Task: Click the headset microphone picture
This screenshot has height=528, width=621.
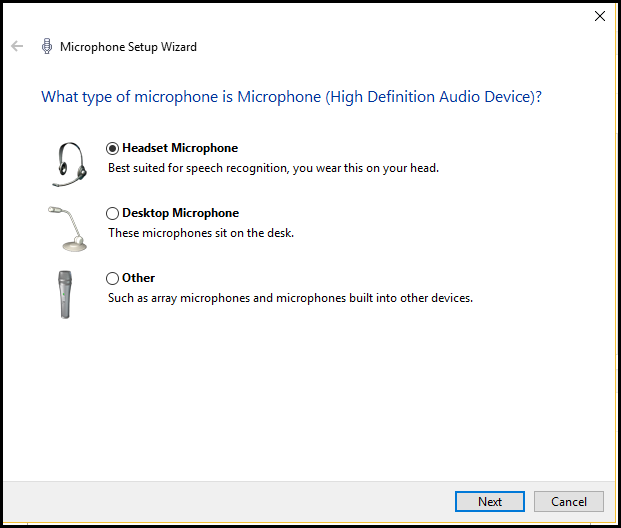Action: coord(67,163)
